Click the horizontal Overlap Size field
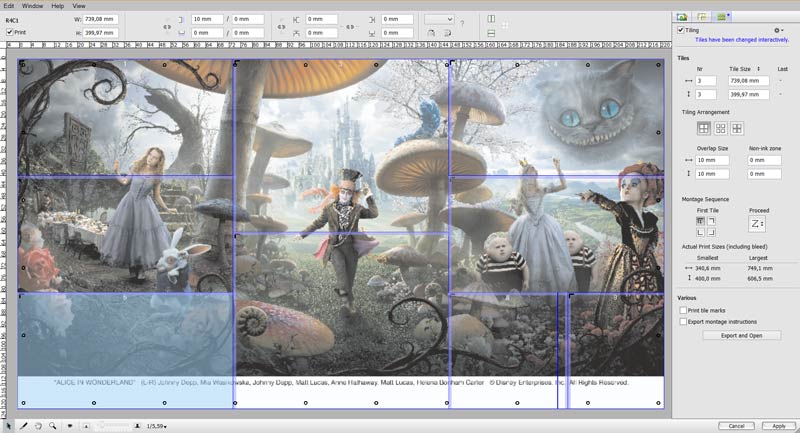The height and width of the screenshot is (433, 800). click(712, 160)
